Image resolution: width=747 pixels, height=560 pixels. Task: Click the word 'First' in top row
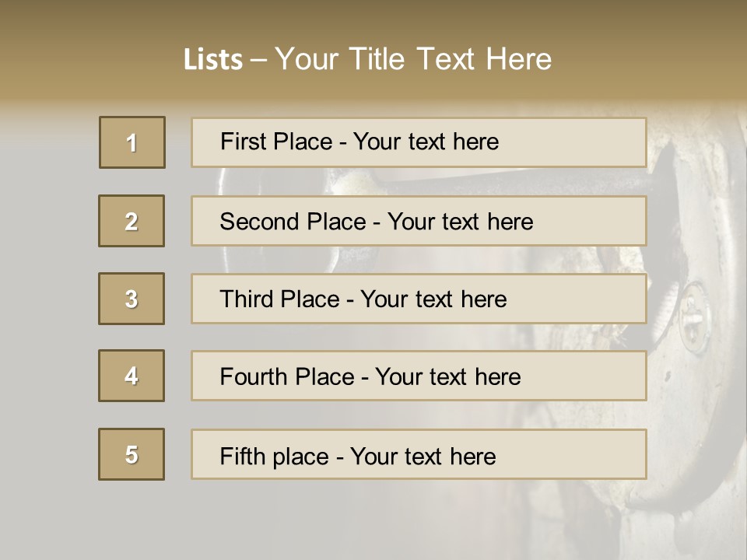[240, 142]
